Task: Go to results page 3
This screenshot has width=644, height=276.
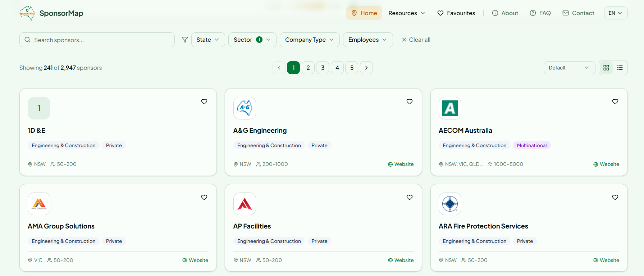Action: (323, 68)
